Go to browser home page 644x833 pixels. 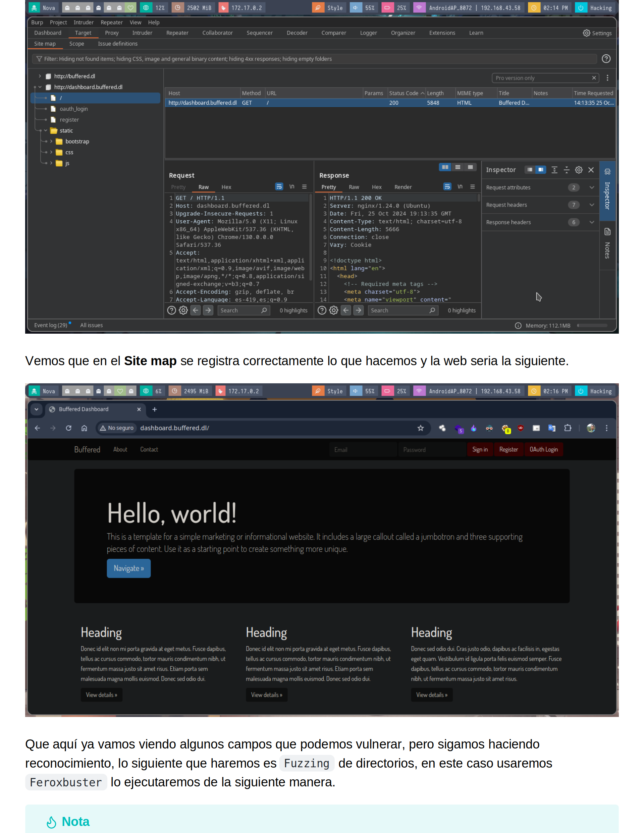coord(84,428)
